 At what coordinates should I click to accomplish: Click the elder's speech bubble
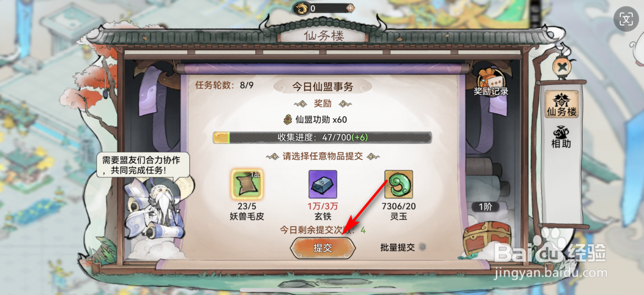[143, 165]
